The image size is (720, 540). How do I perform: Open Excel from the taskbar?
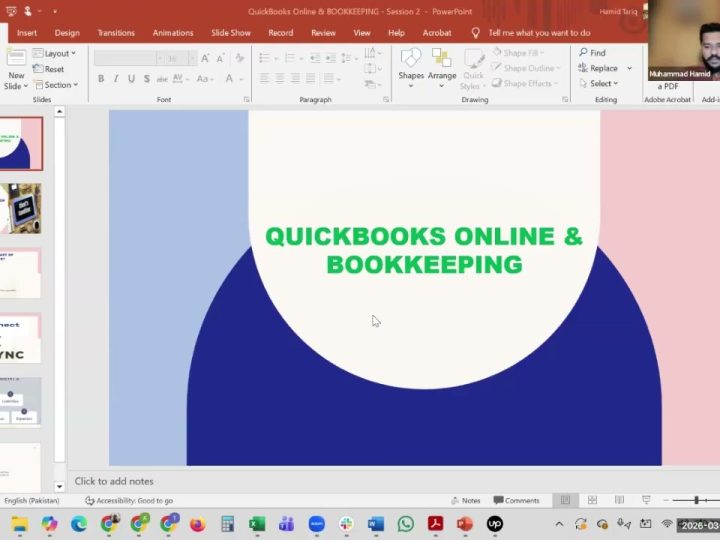[257, 524]
